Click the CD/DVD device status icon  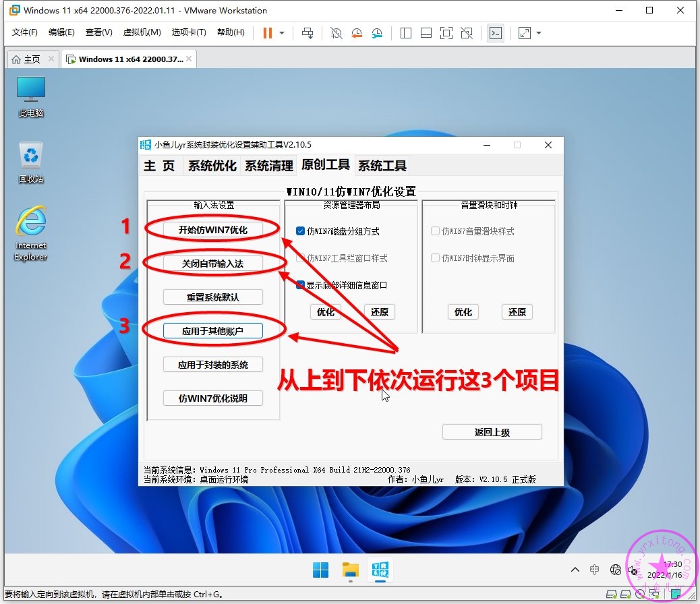point(640,594)
